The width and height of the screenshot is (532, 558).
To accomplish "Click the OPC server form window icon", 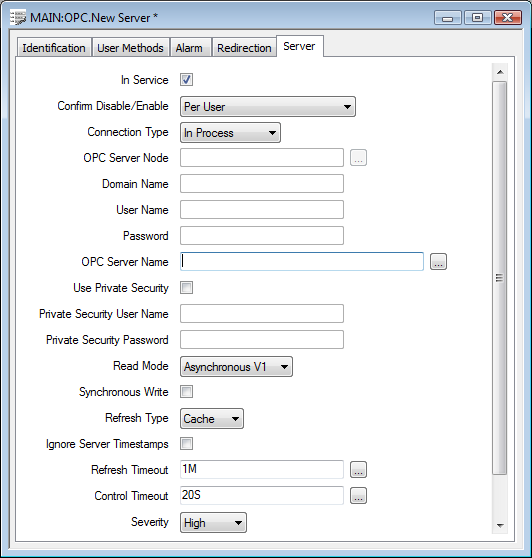I will coord(18,17).
